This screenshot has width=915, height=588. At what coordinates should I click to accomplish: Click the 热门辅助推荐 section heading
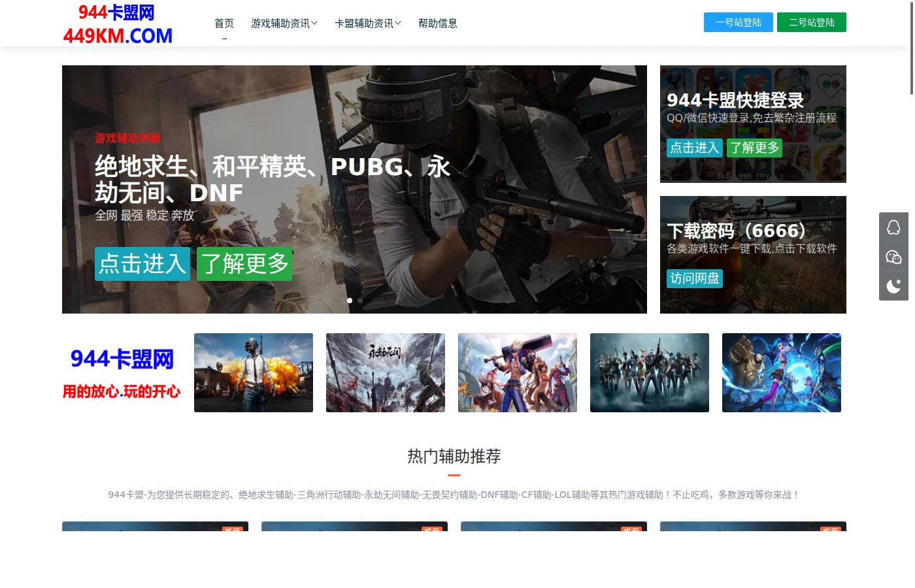point(454,456)
